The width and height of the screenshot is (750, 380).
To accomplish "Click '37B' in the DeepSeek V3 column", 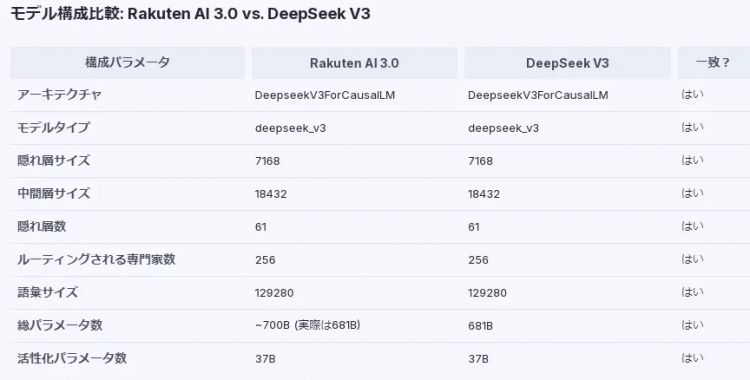I will pyautogui.click(x=478, y=359).
